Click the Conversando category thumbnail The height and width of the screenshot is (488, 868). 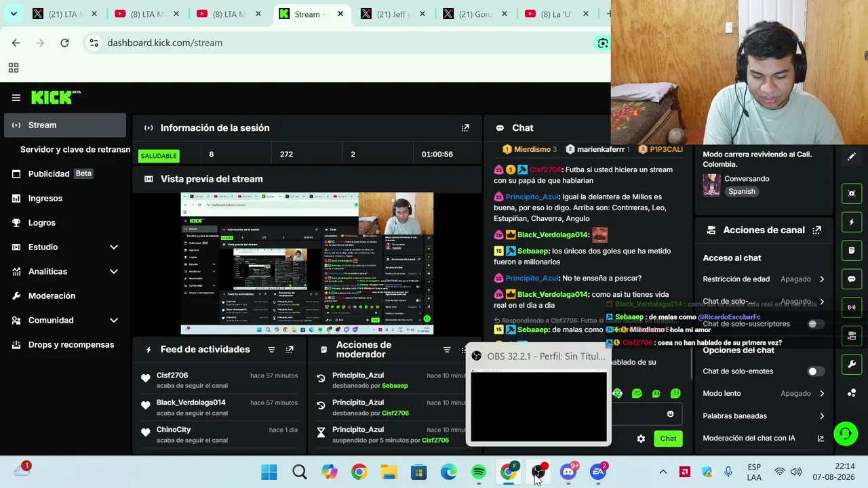[x=711, y=185]
